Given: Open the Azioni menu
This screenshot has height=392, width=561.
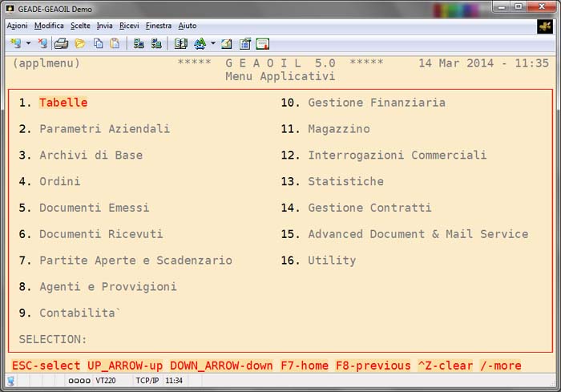Looking at the screenshot, I should pyautogui.click(x=17, y=26).
